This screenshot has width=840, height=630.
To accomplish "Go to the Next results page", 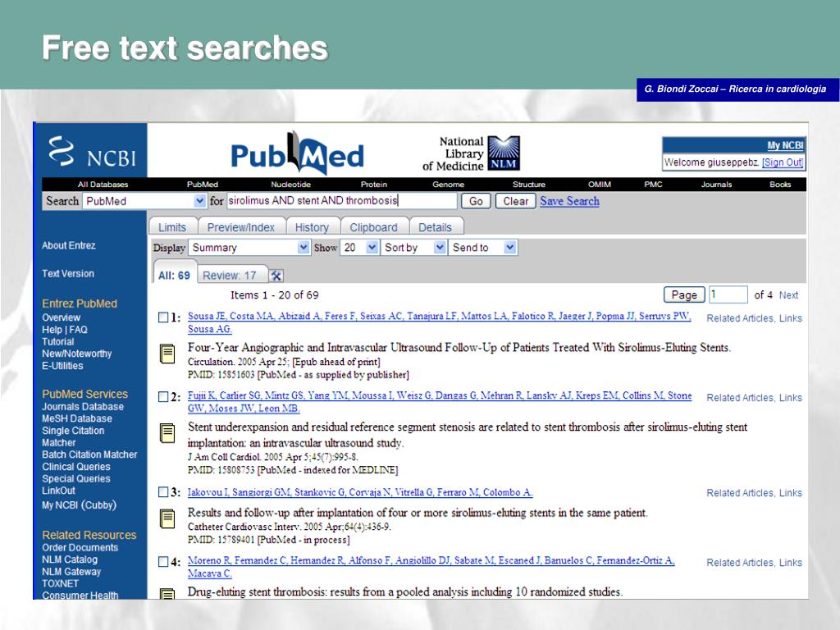I will click(x=788, y=295).
